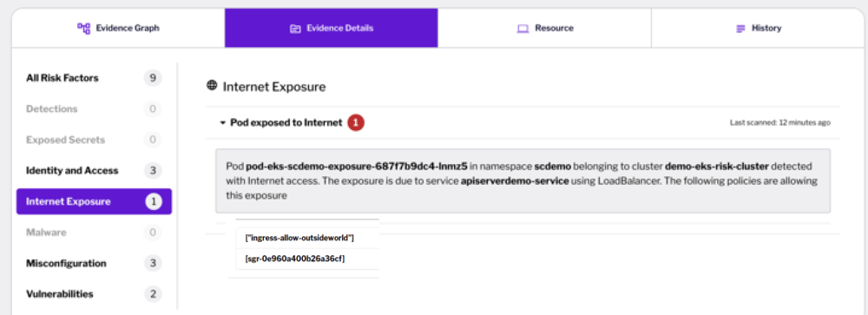
Task: Click namespace name scdemo
Action: tap(552, 166)
